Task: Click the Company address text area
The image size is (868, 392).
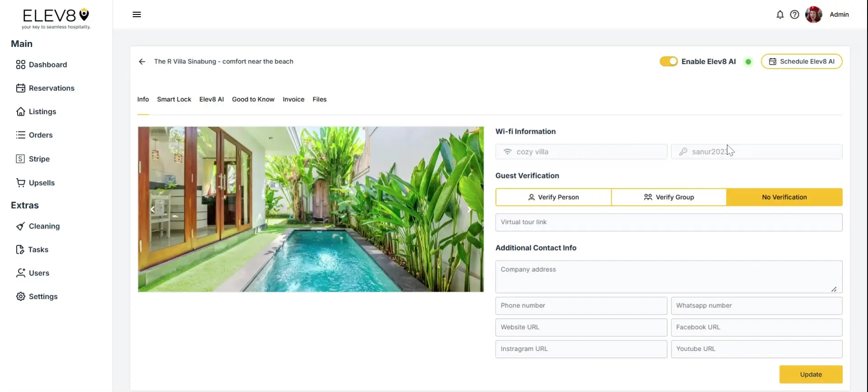Action: (669, 277)
